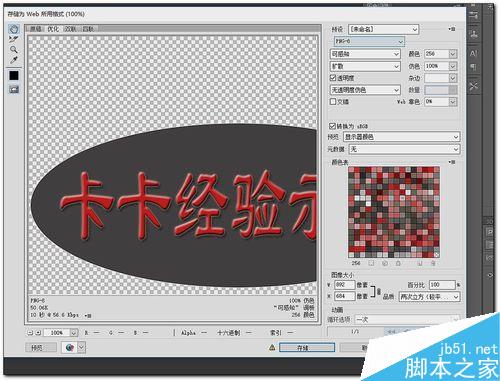500x381 pixels.
Task: Open the dither 100% dropdown arrow
Action: (x=453, y=66)
